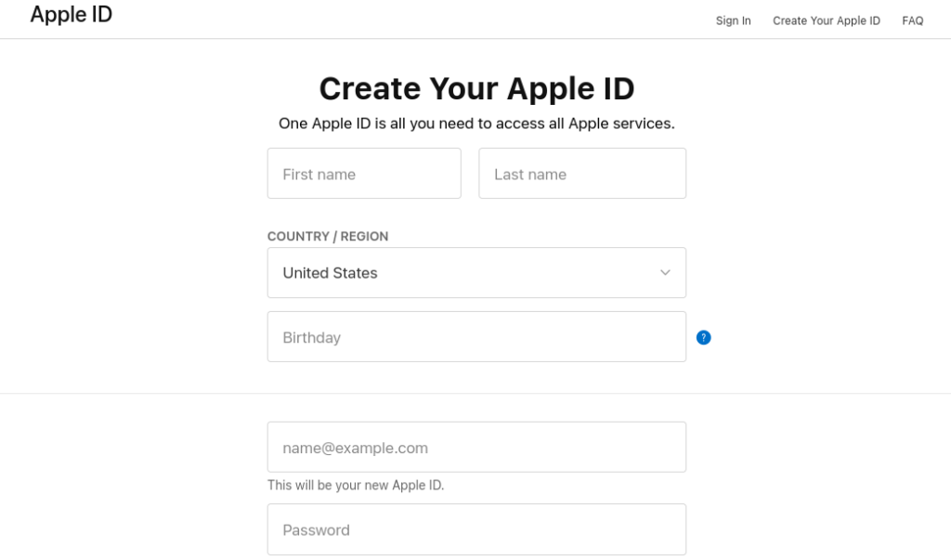Viewport: 951px width, 560px height.
Task: Open the FAQ navigation link
Action: (912, 20)
